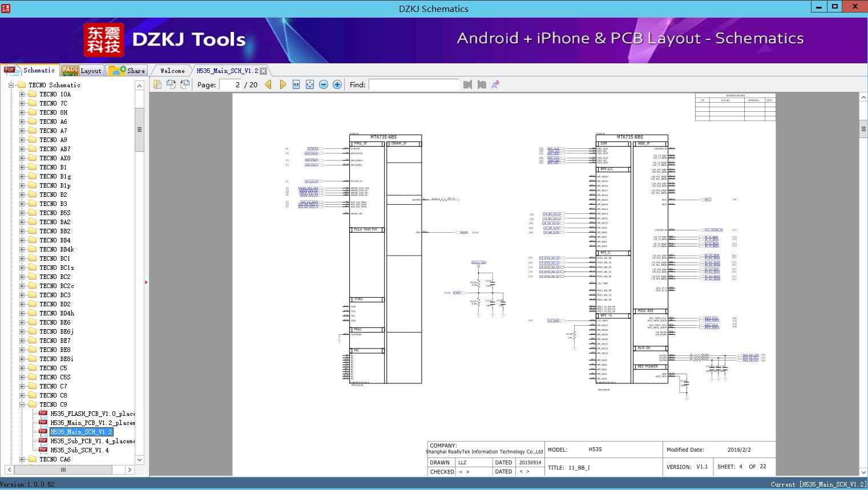
Task: Select the TECNO A6 folder
Action: (x=53, y=122)
